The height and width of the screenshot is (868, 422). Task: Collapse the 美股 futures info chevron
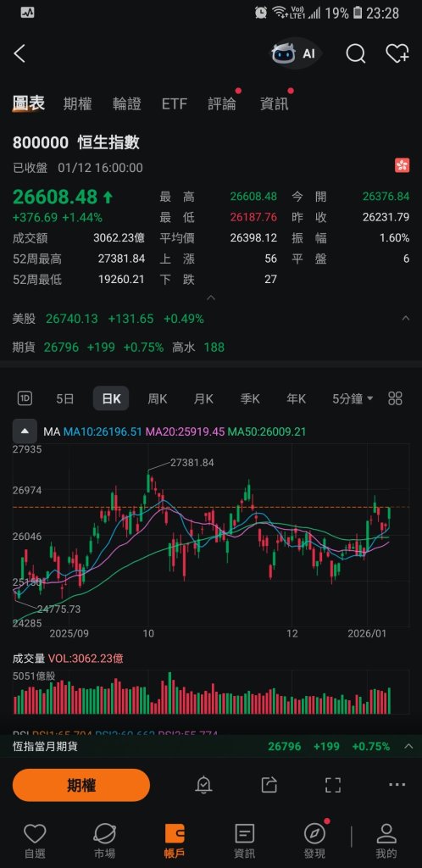(x=405, y=319)
